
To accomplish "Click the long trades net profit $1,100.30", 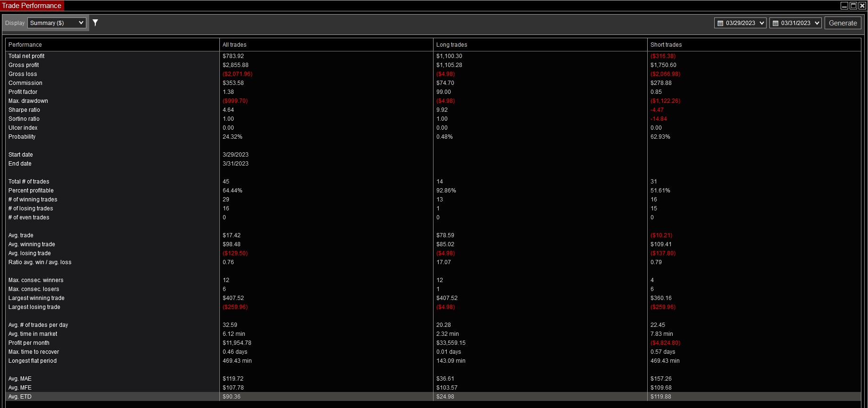I will point(449,56).
